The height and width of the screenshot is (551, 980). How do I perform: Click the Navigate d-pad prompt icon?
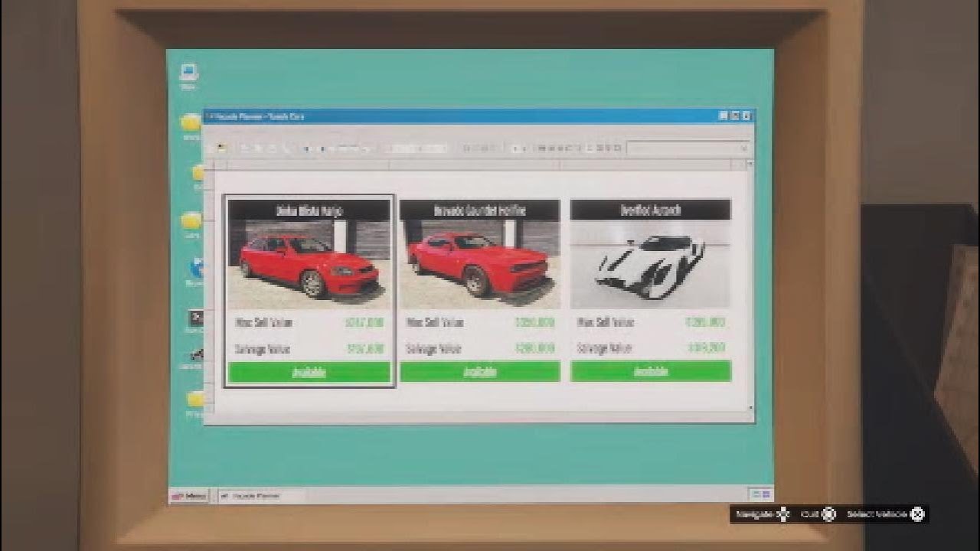pyautogui.click(x=782, y=514)
